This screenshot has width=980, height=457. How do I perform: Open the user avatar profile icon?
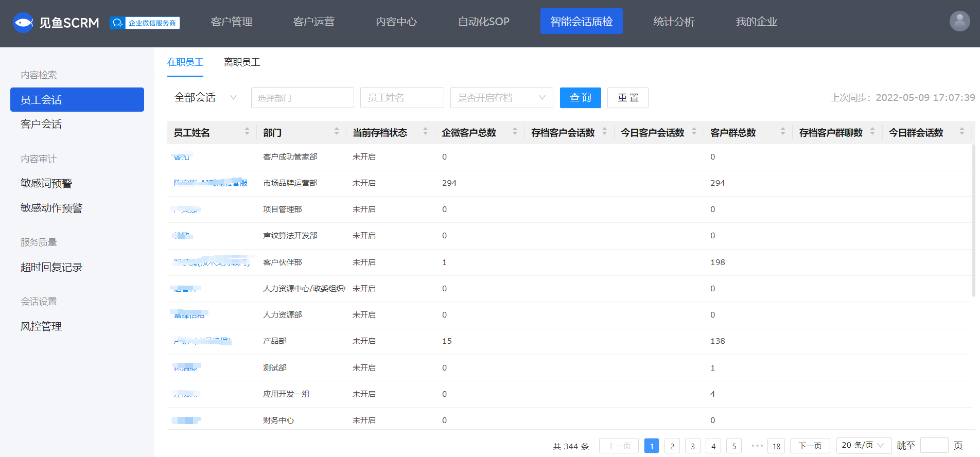(x=959, y=21)
